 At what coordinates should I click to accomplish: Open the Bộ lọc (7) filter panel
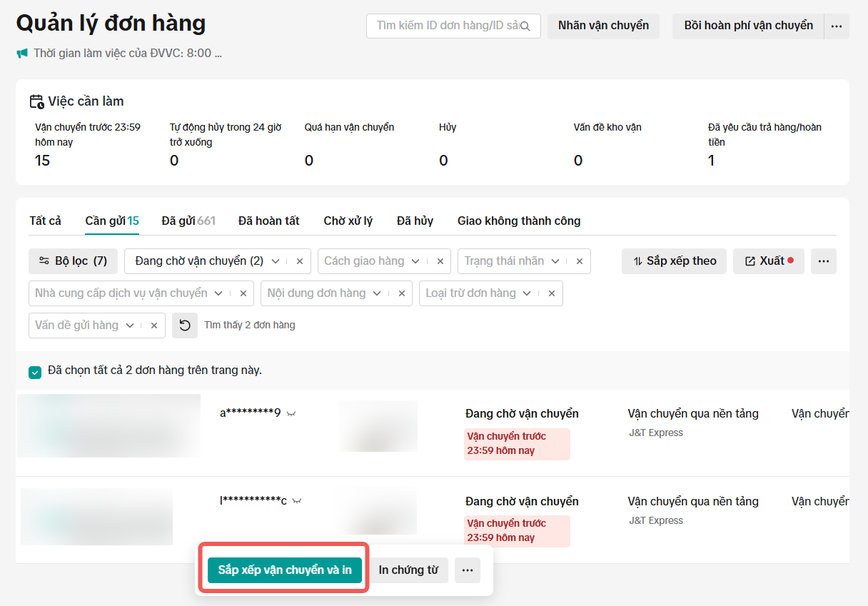[73, 261]
